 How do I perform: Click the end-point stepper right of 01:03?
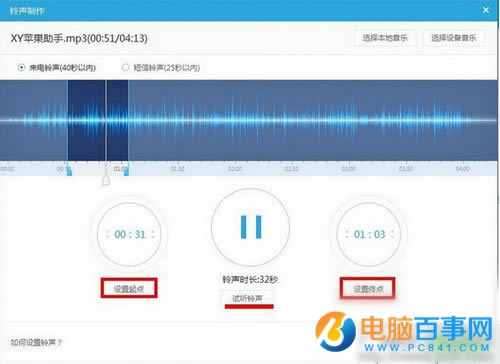pos(392,234)
